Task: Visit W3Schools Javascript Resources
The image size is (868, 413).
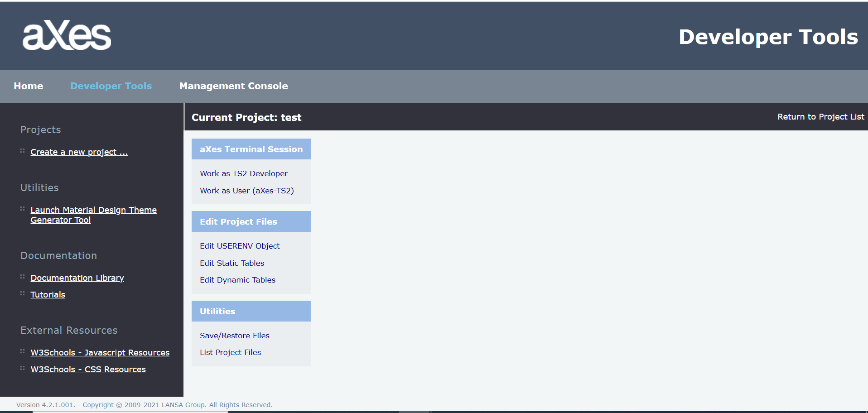Action: [x=100, y=353]
